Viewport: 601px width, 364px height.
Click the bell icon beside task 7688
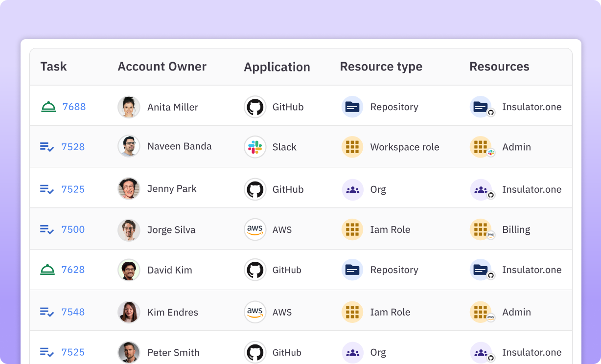click(48, 107)
